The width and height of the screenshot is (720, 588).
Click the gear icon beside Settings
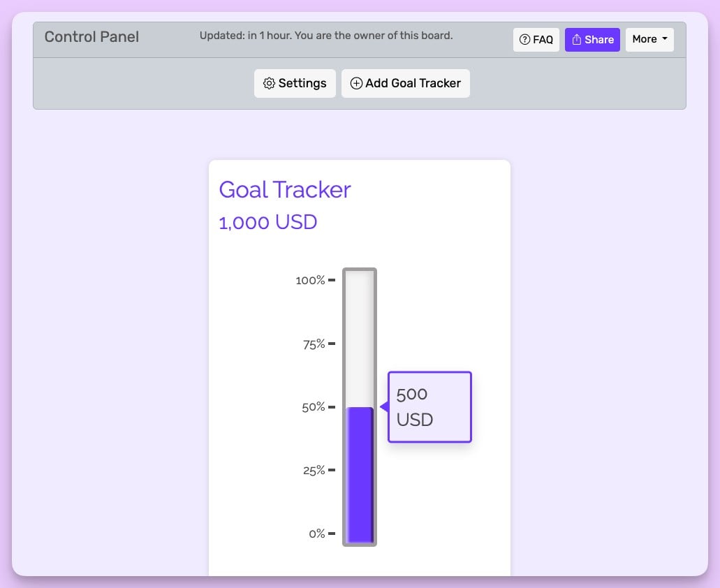coord(269,83)
